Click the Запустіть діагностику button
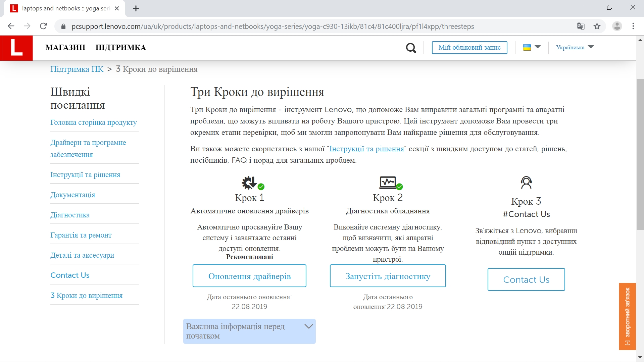The image size is (644, 362). (388, 276)
